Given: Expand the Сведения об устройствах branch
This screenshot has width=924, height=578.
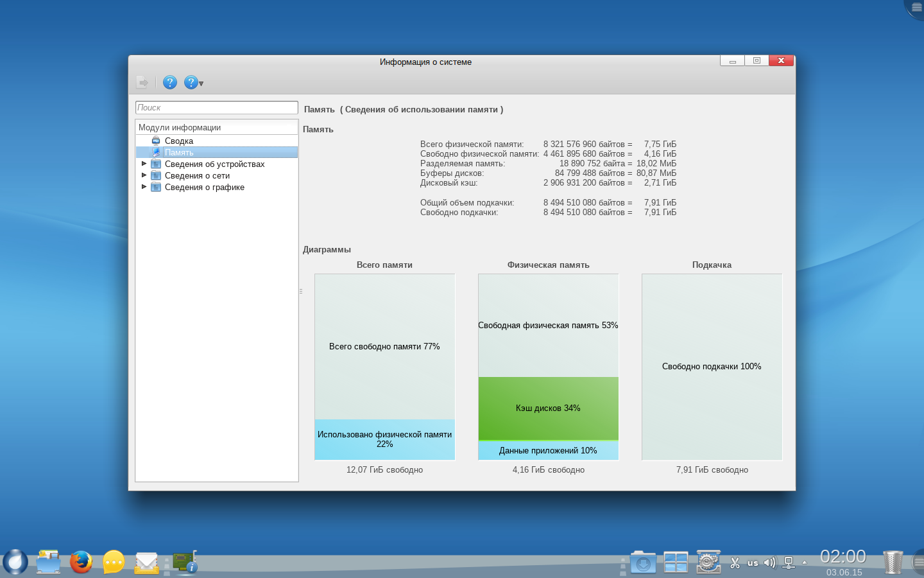Looking at the screenshot, I should (x=144, y=164).
